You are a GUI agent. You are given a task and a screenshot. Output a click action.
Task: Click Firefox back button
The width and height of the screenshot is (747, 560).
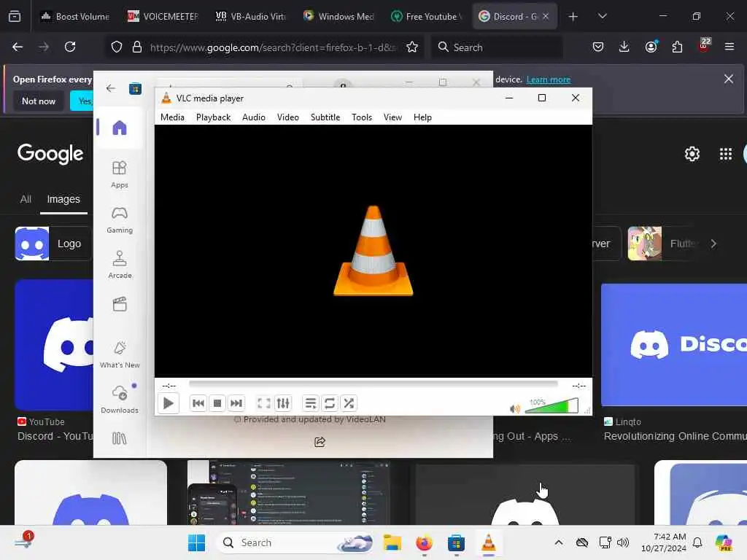(18, 47)
